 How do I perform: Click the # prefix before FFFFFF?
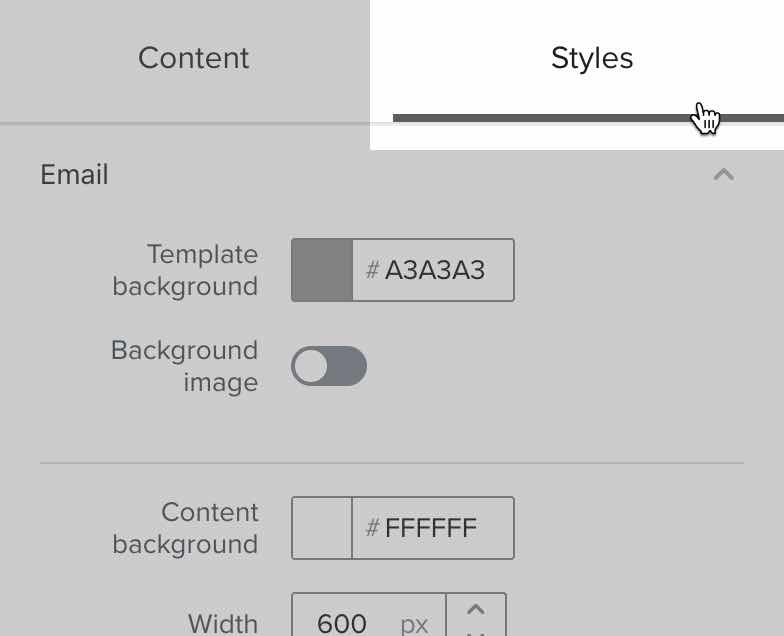[x=372, y=528]
